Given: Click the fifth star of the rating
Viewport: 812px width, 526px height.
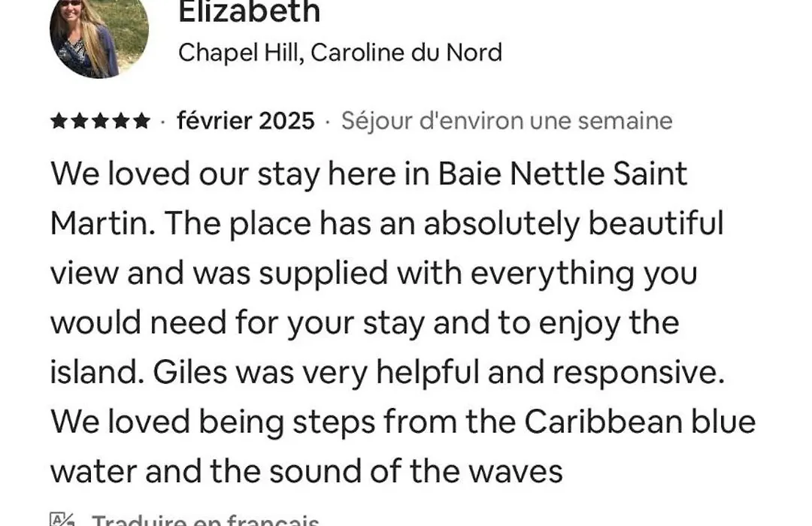Looking at the screenshot, I should click(x=141, y=122).
